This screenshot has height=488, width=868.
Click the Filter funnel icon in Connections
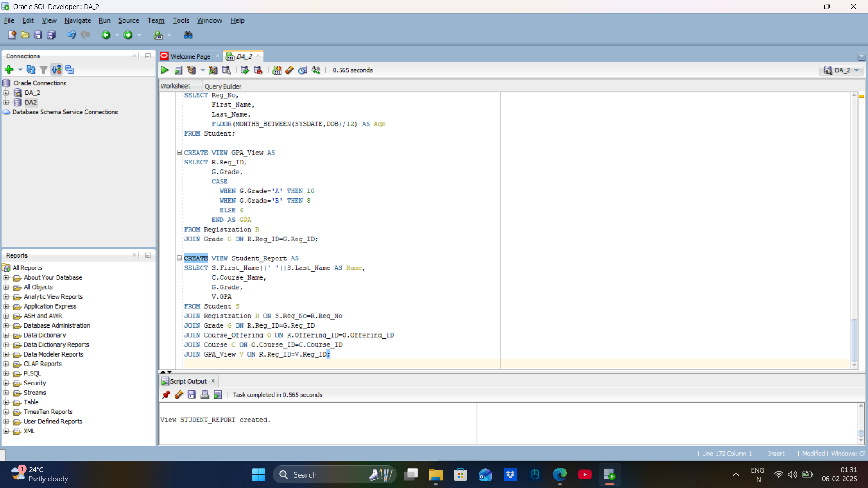point(43,70)
